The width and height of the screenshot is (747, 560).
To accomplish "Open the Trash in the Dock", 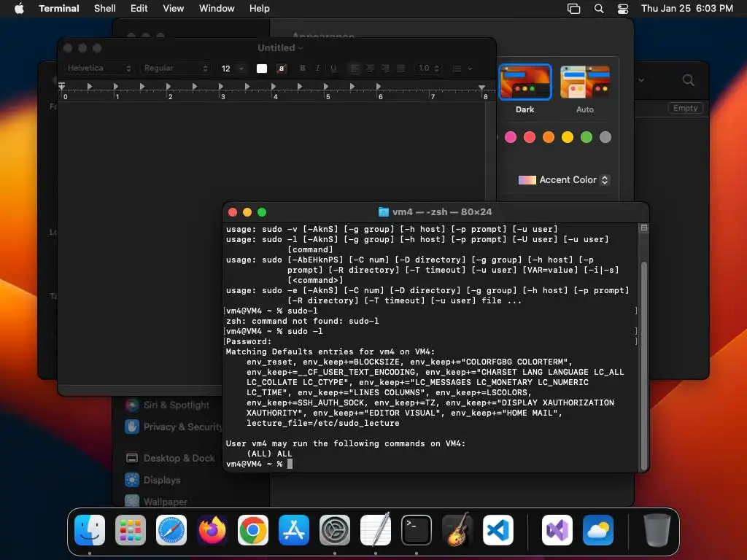I will click(x=657, y=530).
